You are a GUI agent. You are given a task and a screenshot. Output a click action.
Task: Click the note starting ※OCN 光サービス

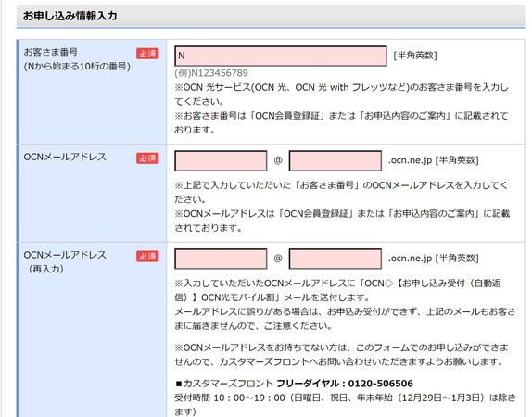click(342, 95)
